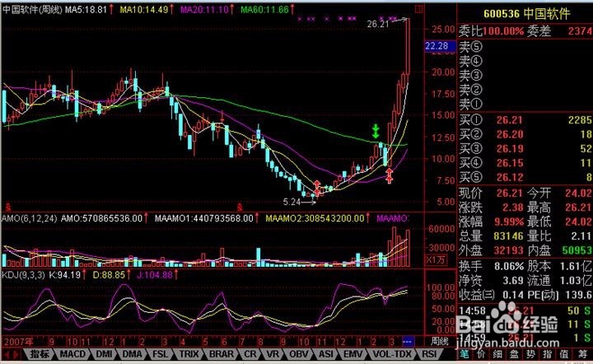Click the 换手 8.06% value
This screenshot has width=593, height=364.
click(509, 266)
